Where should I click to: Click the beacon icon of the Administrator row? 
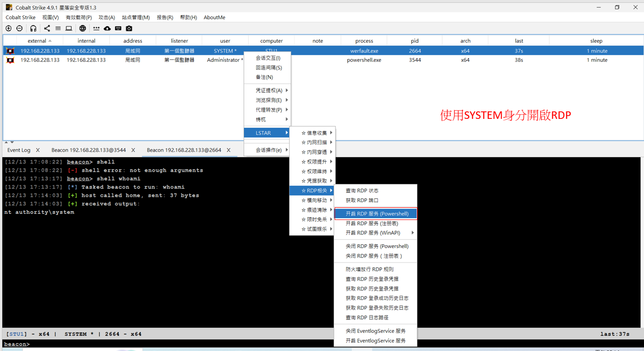point(10,60)
